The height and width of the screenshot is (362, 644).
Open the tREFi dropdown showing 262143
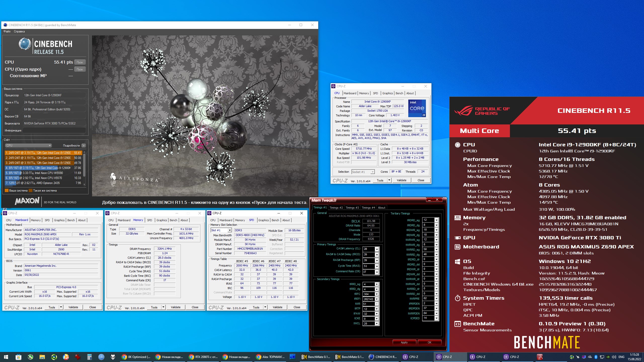pyautogui.click(x=377, y=299)
